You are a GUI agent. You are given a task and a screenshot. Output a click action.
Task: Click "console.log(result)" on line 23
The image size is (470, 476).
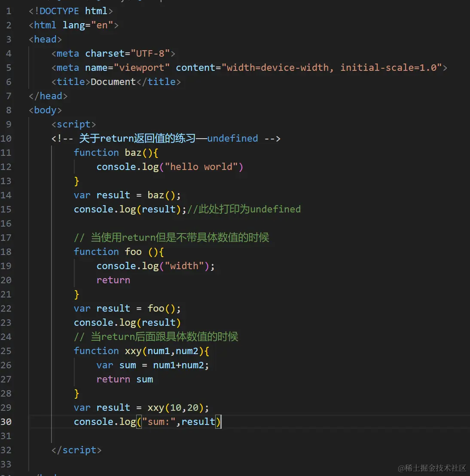(127, 323)
